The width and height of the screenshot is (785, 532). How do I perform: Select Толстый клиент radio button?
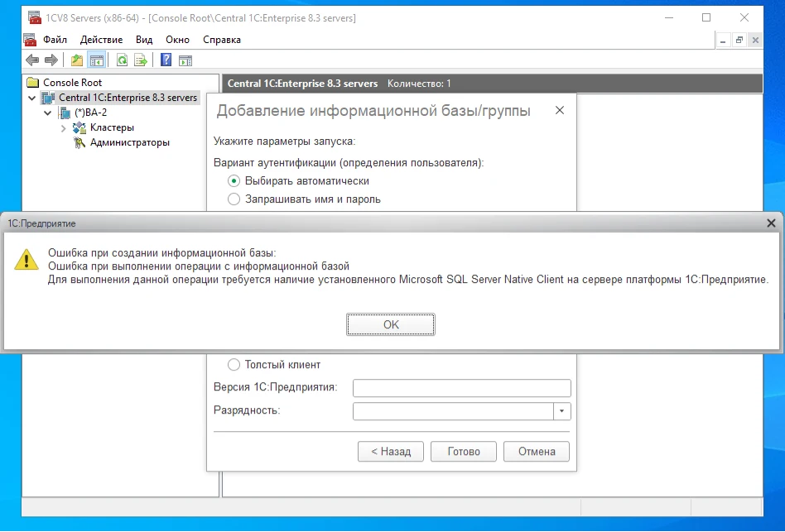[x=234, y=365]
